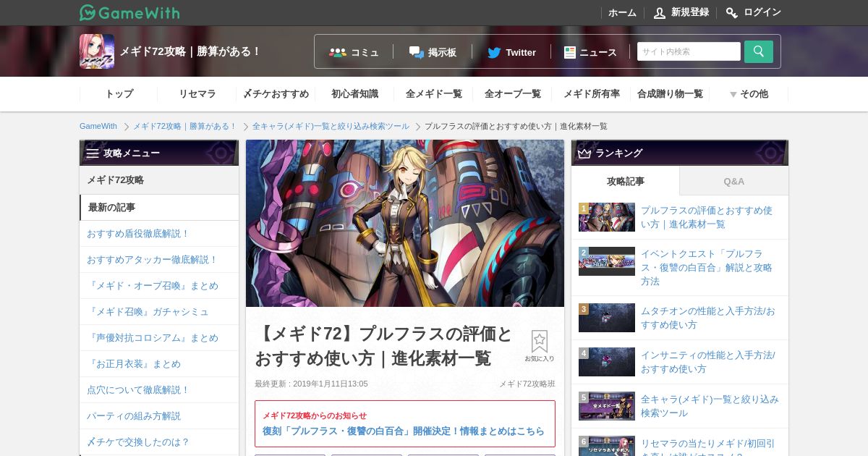Click the Megido 72 game app icon
The height and width of the screenshot is (456, 868).
pos(97,51)
